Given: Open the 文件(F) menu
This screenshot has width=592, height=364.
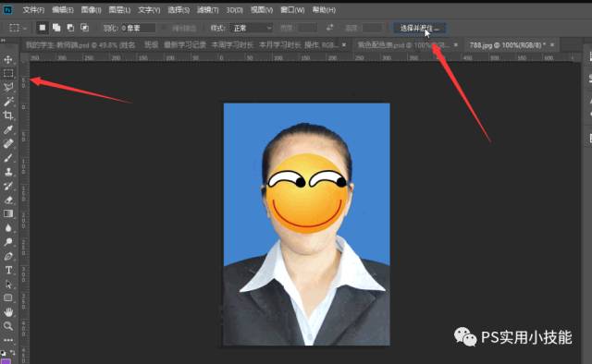Looking at the screenshot, I should (x=33, y=10).
